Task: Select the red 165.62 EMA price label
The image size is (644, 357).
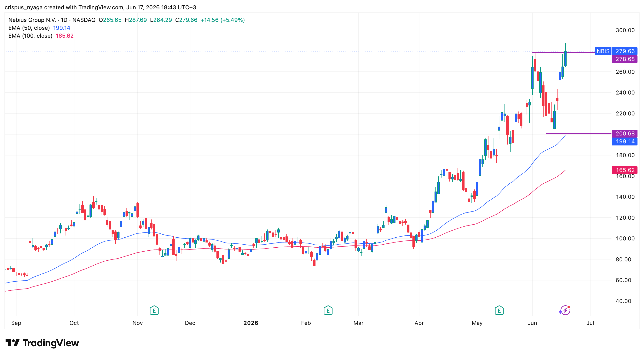Action: [x=624, y=170]
